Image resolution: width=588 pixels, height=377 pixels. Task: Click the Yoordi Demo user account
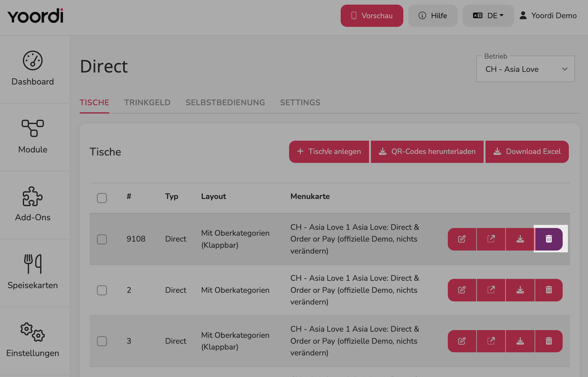click(548, 16)
